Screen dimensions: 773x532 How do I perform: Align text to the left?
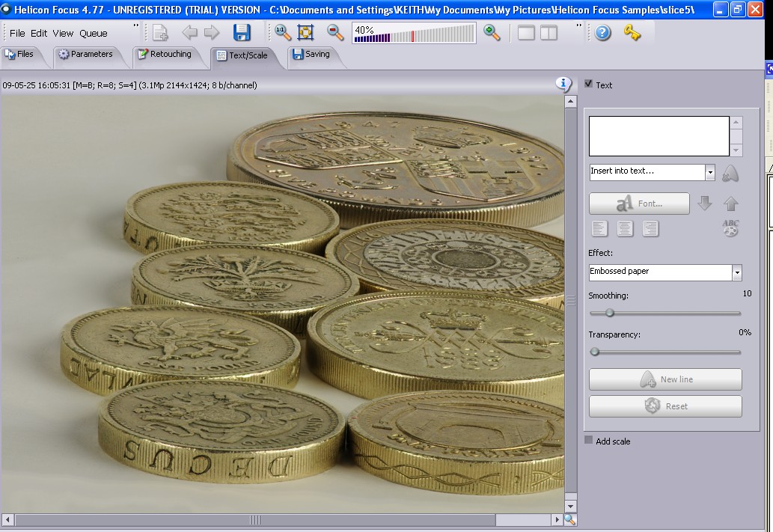click(x=599, y=228)
